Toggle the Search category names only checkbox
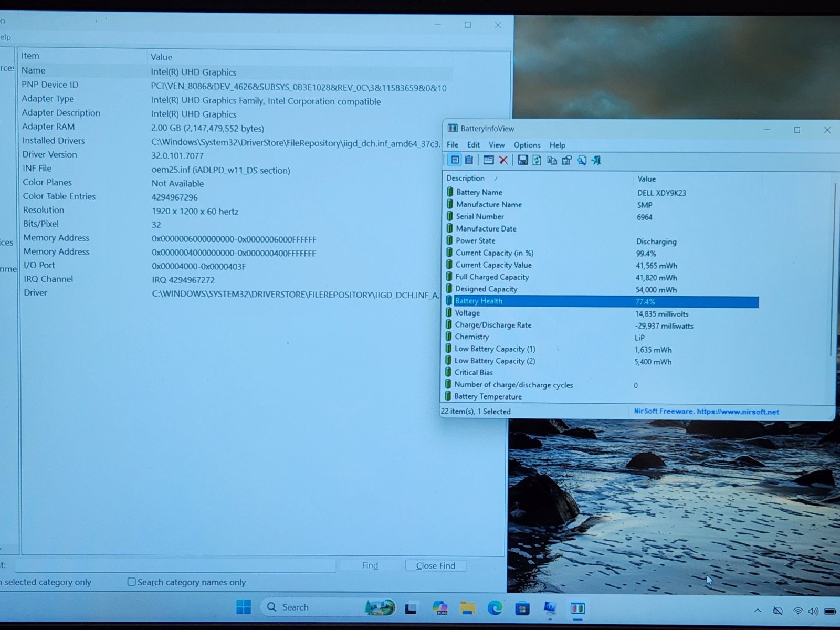 (131, 582)
